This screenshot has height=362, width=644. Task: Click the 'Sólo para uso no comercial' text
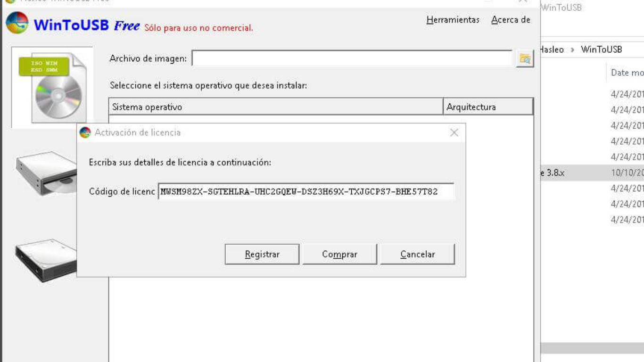pyautogui.click(x=198, y=28)
